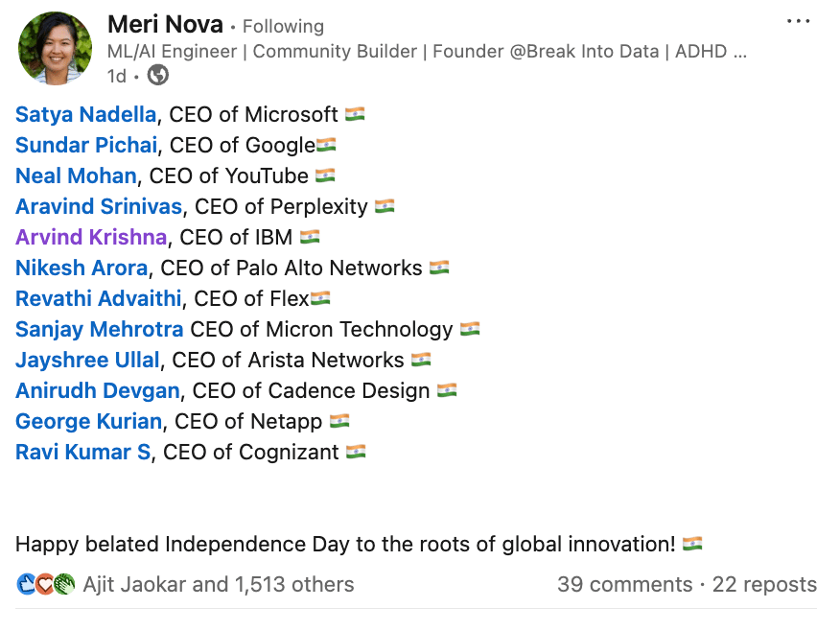Open the three-dot post options menu

[798, 22]
